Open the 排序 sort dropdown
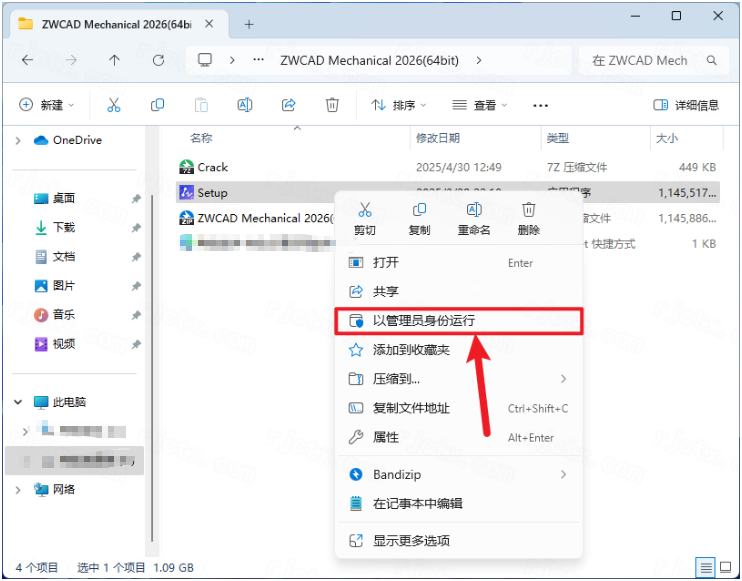This screenshot has width=742, height=581. pyautogui.click(x=398, y=105)
